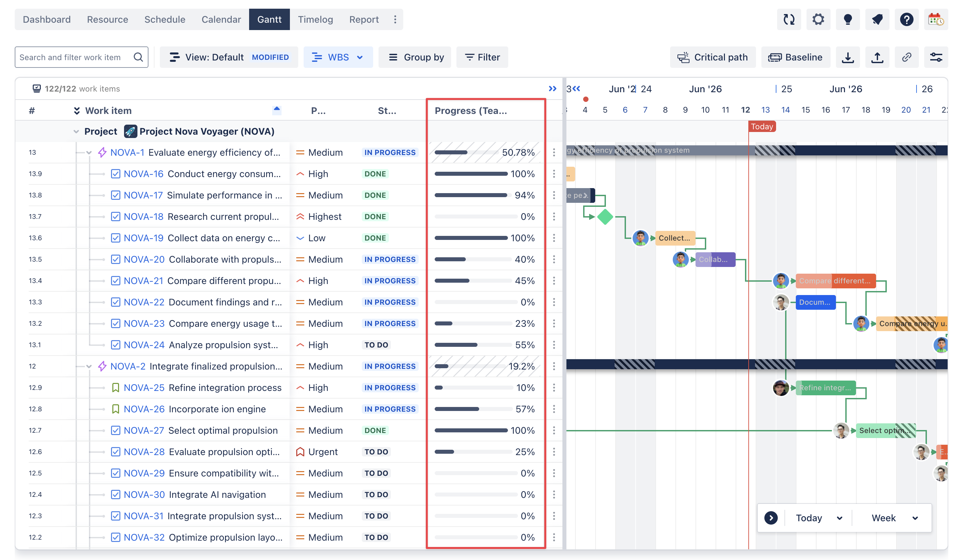Open the display sliders settings icon
Image resolution: width=963 pixels, height=560 pixels.
point(936,57)
